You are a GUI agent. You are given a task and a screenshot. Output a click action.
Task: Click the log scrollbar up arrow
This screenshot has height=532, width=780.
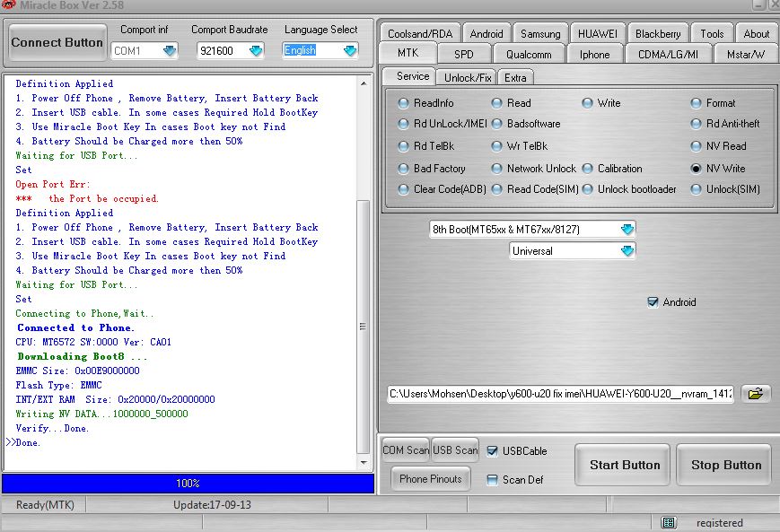pos(364,83)
